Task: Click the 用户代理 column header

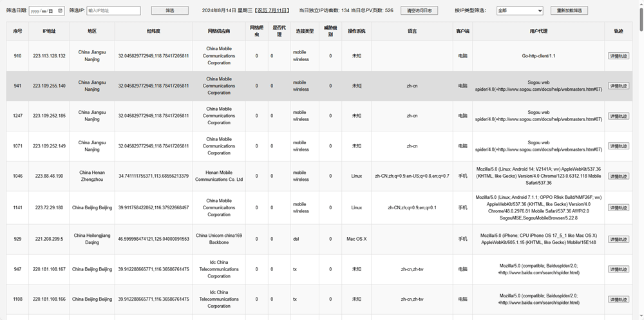Action: pos(538,31)
